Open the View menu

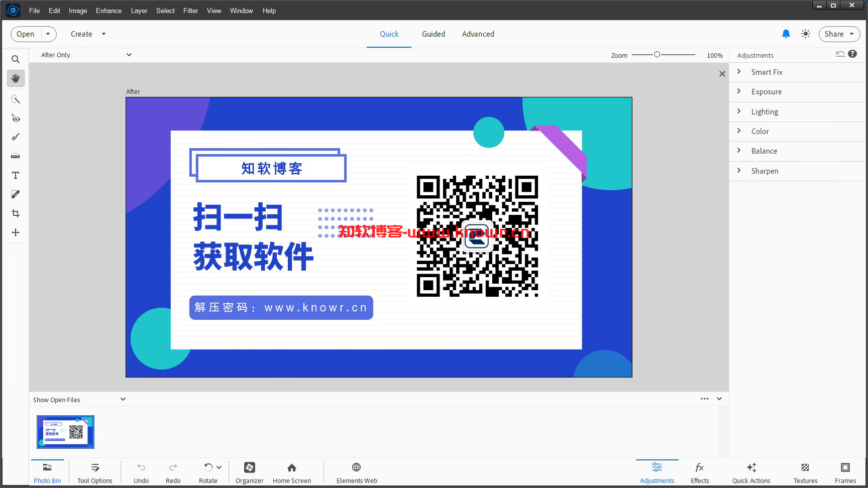point(214,11)
